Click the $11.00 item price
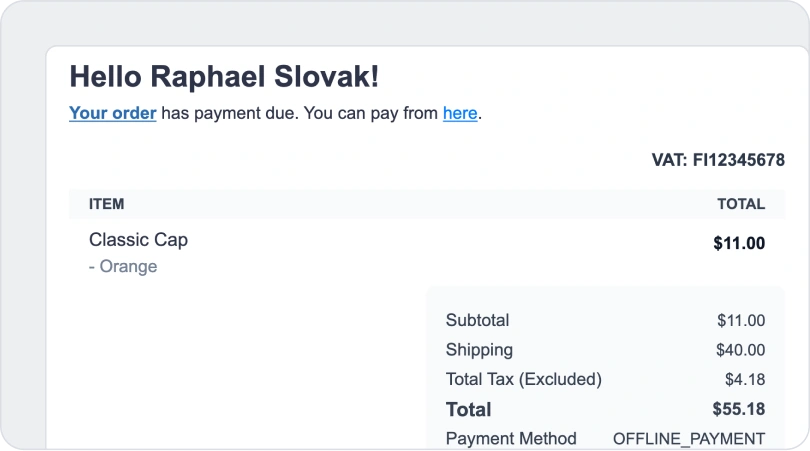The image size is (810, 451). click(739, 242)
